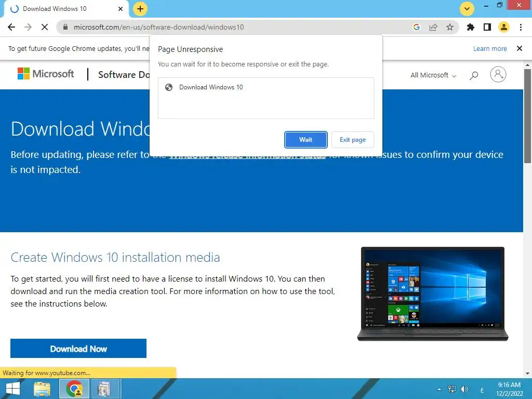Close the Download Windows 10 tab
Image resolution: width=532 pixels, height=399 pixels.
(121, 9)
